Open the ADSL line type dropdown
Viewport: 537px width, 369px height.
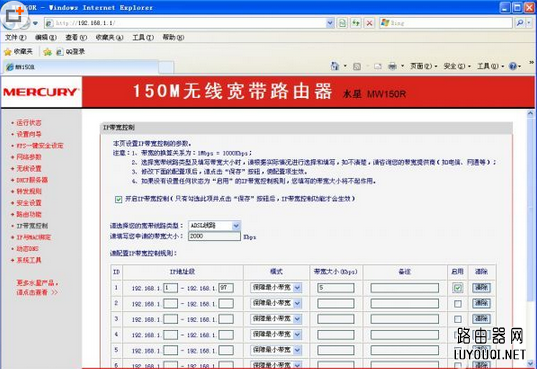(214, 225)
